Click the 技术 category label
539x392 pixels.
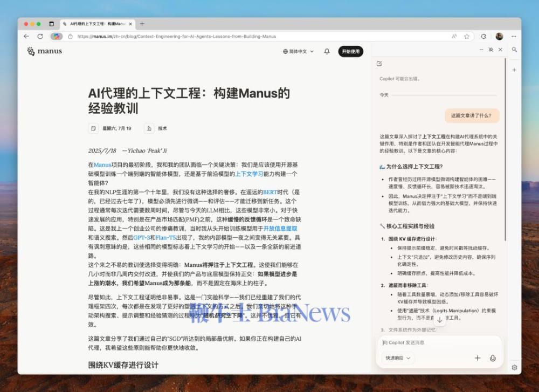163,128
